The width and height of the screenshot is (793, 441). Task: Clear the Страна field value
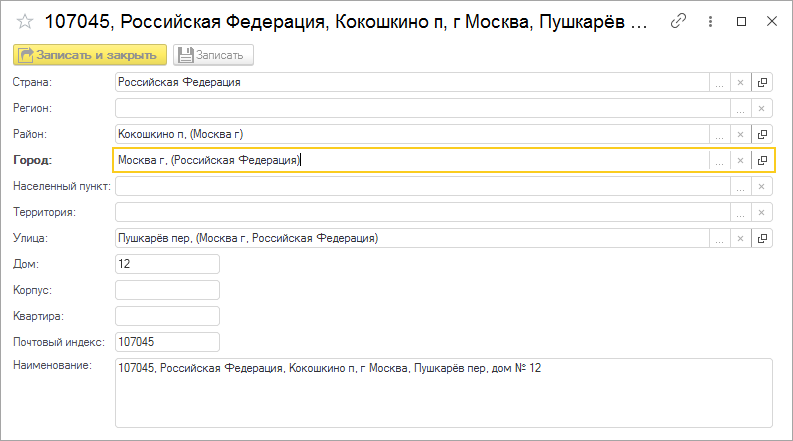point(741,82)
